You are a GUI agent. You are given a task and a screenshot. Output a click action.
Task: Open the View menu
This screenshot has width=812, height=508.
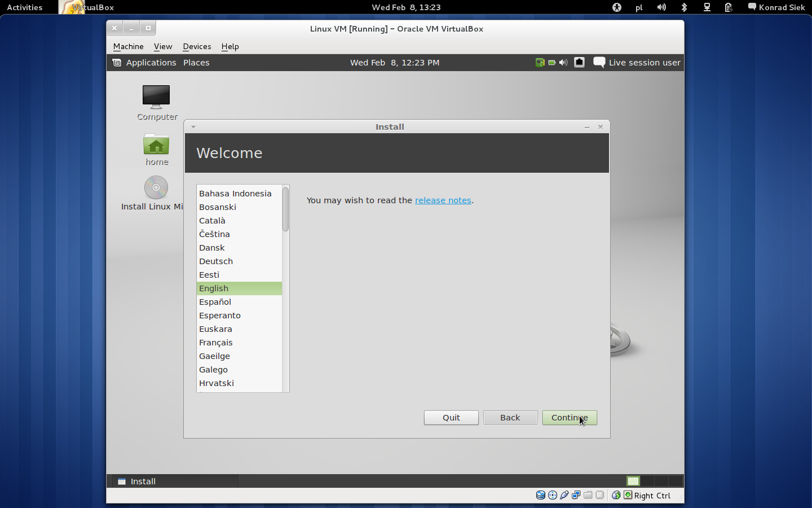click(163, 46)
